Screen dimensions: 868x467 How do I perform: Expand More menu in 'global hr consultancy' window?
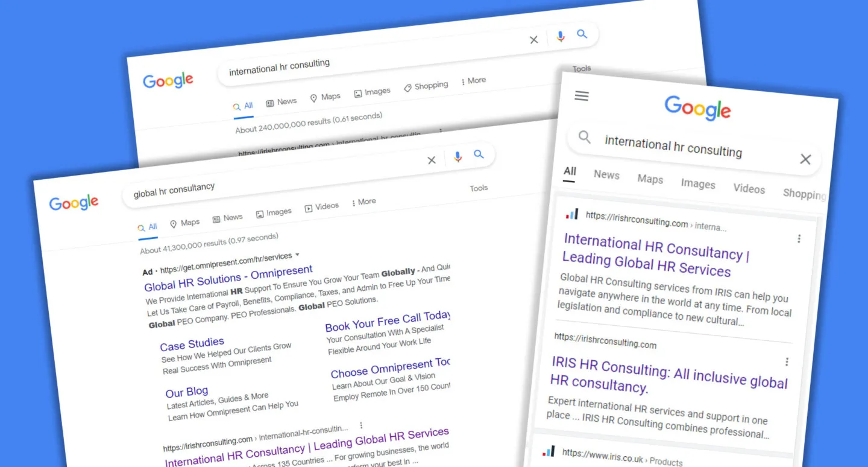[x=363, y=202]
